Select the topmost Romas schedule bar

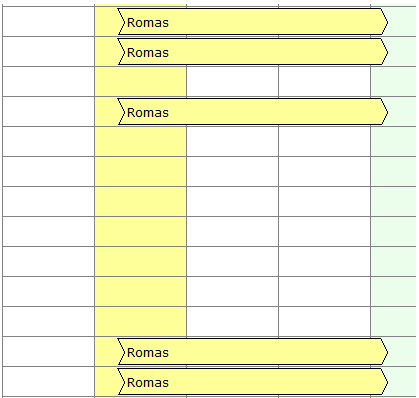253,22
